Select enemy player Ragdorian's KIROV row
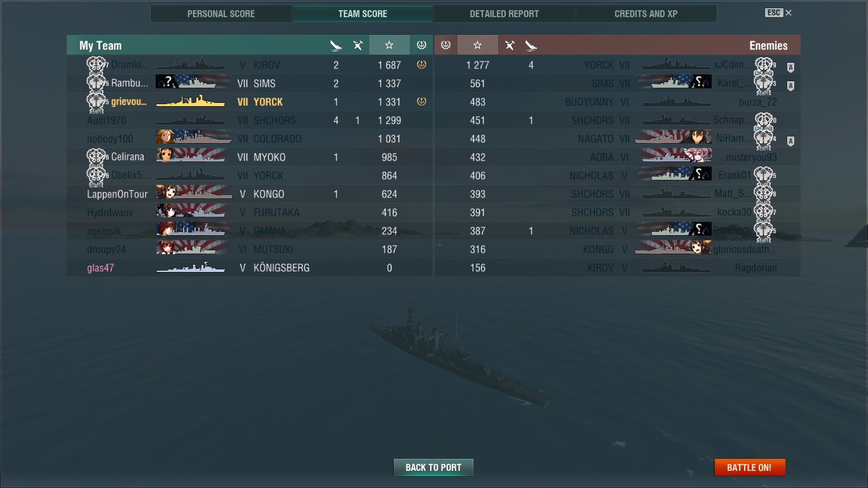The image size is (868, 488). click(617, 268)
